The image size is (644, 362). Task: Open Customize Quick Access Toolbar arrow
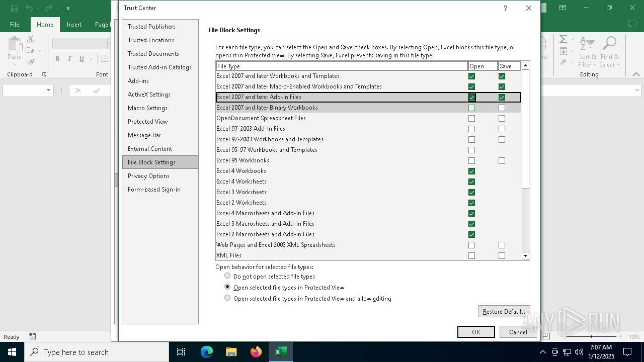(68, 9)
